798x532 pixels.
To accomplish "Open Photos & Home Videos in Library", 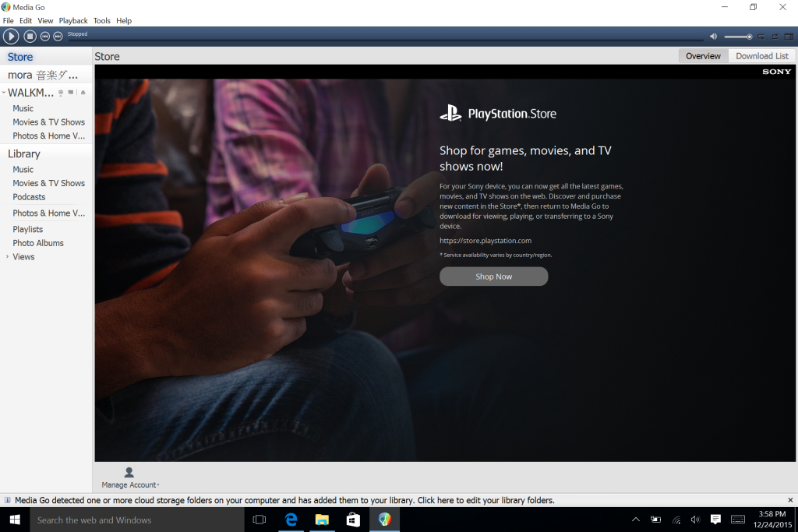I will click(x=49, y=213).
